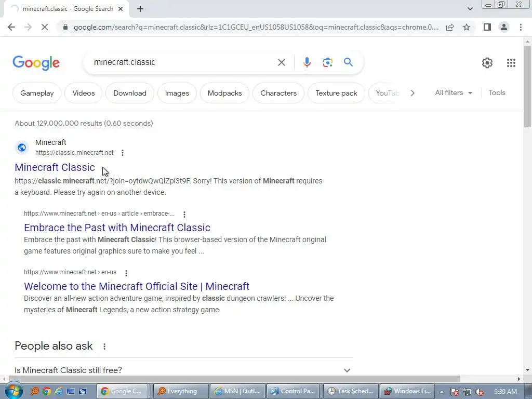Switch to Control Panel taskbar window
This screenshot has height=399, width=532.
point(294,391)
